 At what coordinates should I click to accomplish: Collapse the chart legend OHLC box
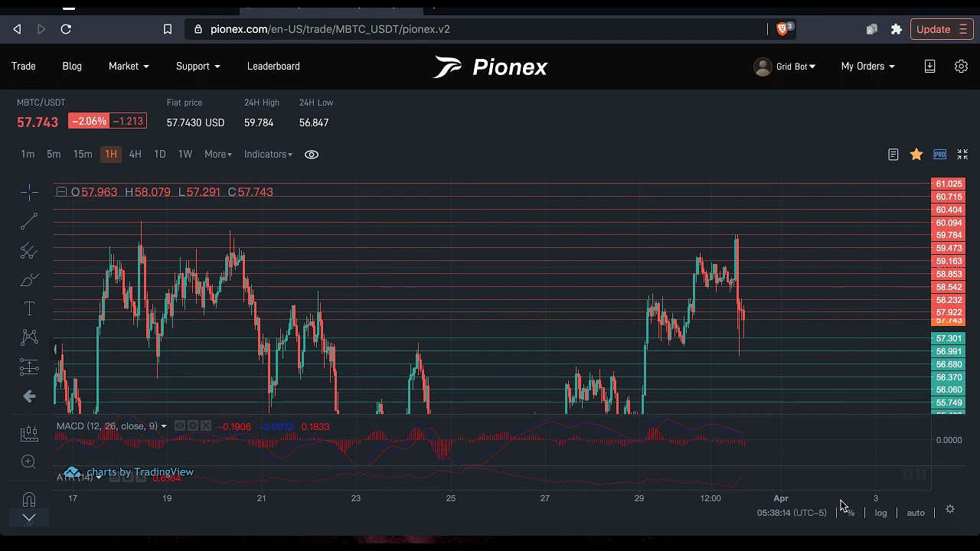pyautogui.click(x=61, y=192)
